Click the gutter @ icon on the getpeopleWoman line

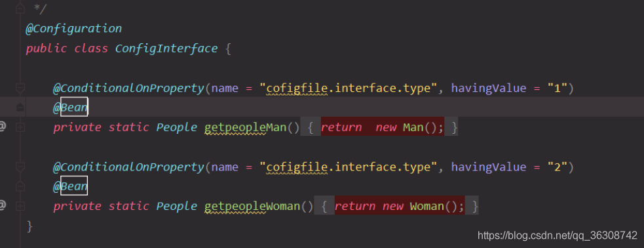click(3, 205)
